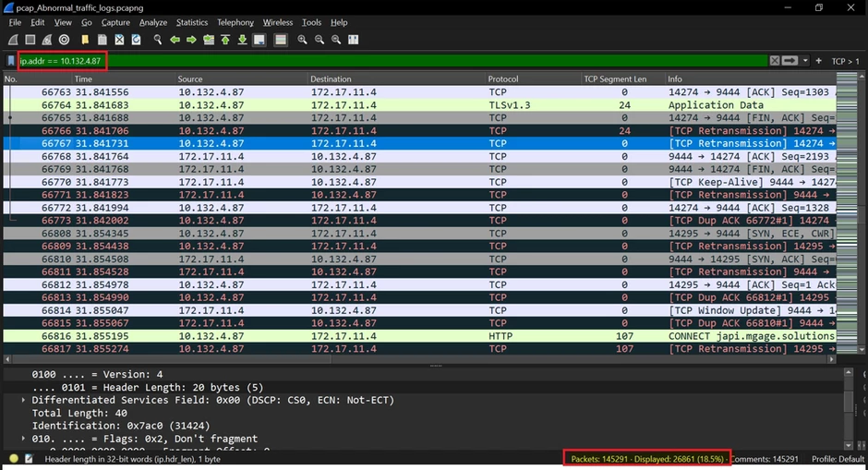Zoom out main window text

point(319,40)
